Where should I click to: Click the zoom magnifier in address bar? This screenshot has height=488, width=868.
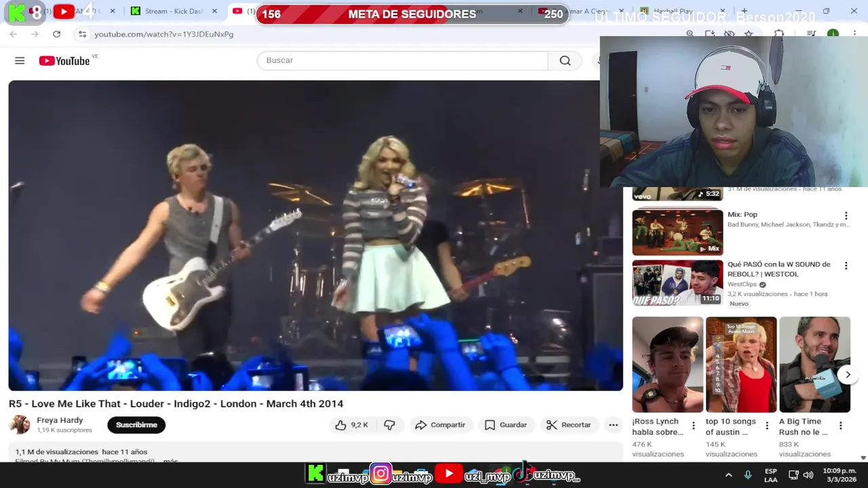690,34
